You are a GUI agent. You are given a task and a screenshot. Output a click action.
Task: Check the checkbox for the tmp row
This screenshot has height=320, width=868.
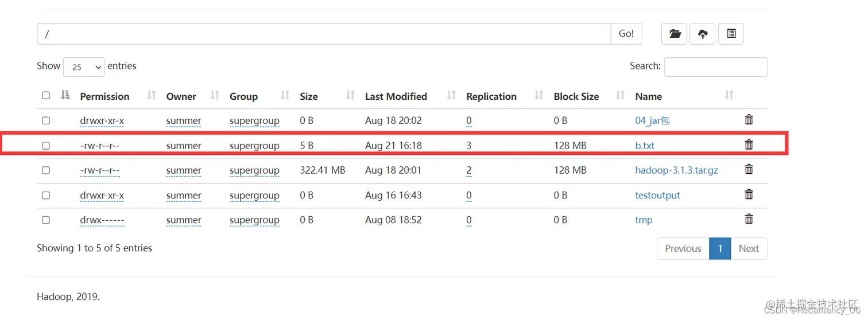tap(46, 220)
